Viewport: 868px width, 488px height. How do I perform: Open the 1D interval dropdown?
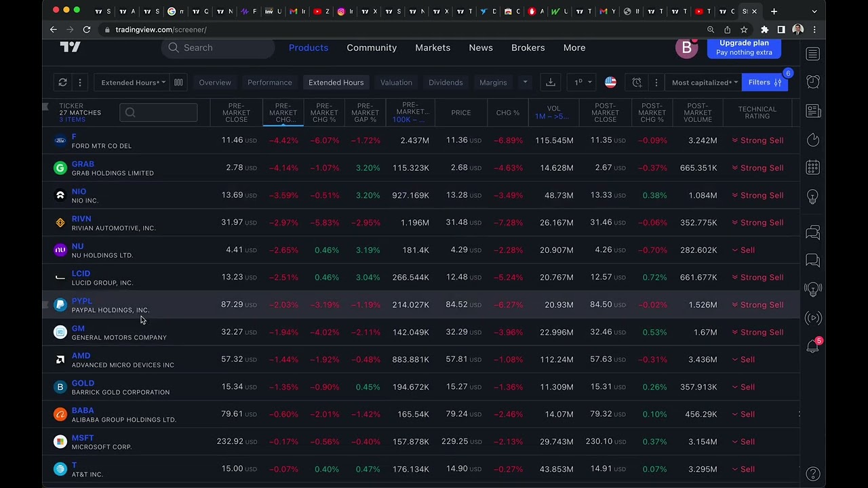(x=583, y=82)
